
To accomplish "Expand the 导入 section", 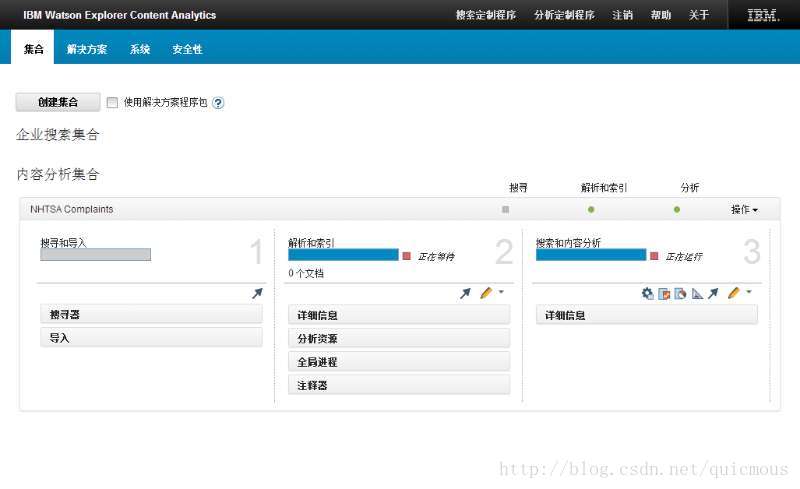I will pos(152,337).
